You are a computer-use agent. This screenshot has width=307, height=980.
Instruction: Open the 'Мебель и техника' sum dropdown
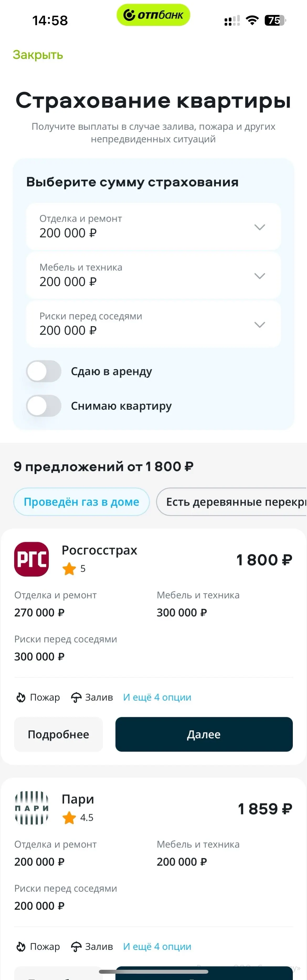(x=153, y=275)
